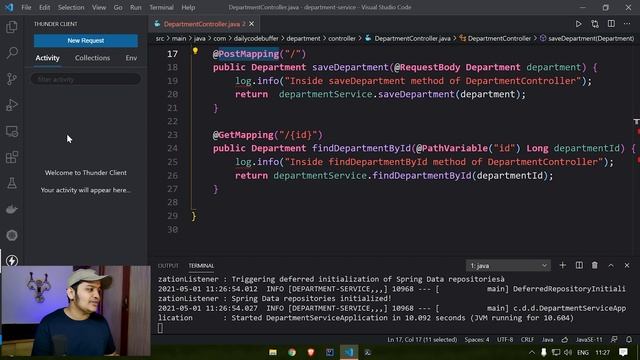
Task: Switch to the OUTPUT panel tab
Action: (x=168, y=266)
